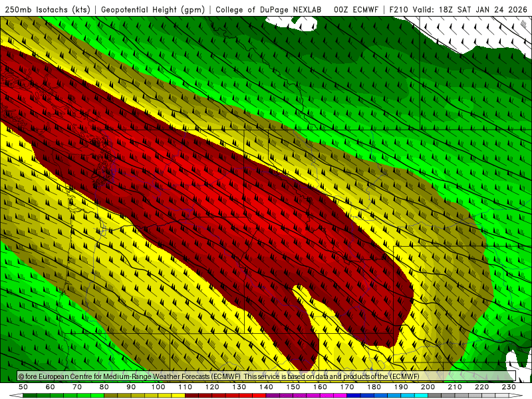Click the '230' value on the color scale

click(x=509, y=387)
